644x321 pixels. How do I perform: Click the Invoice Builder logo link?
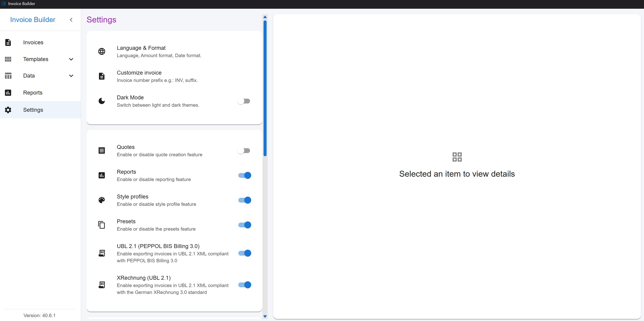coord(33,20)
